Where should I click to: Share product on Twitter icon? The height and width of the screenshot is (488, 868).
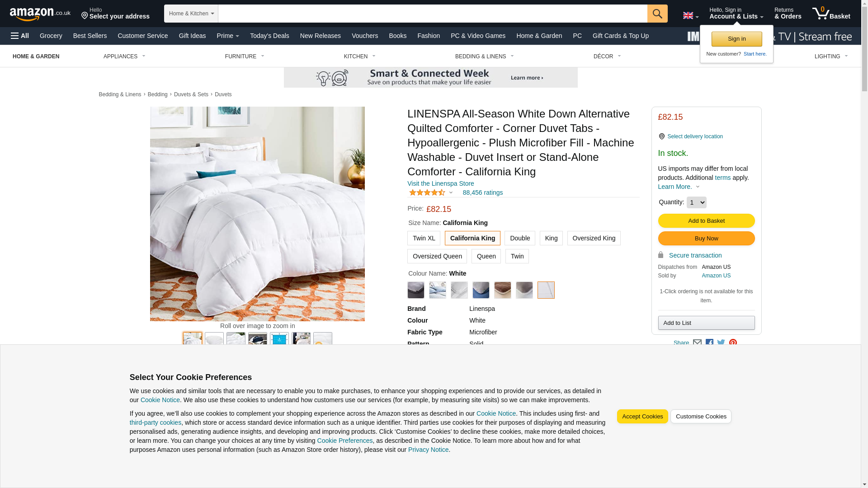(x=721, y=343)
